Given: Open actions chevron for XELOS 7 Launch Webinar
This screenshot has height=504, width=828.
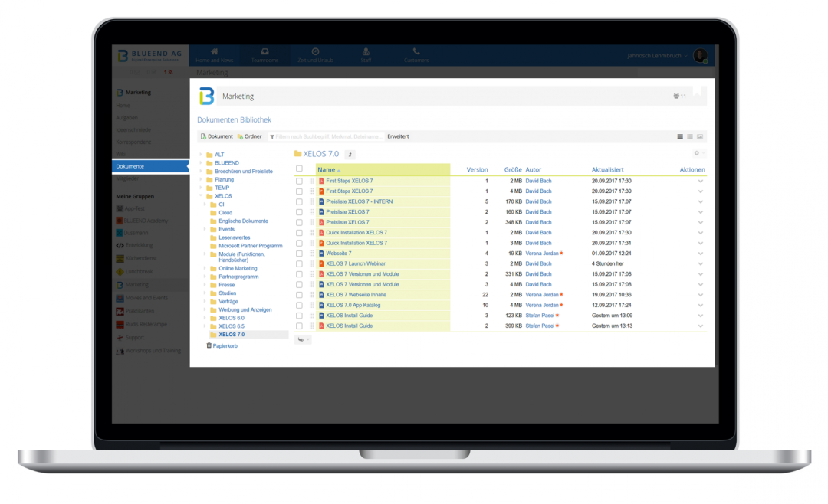Looking at the screenshot, I should click(700, 264).
